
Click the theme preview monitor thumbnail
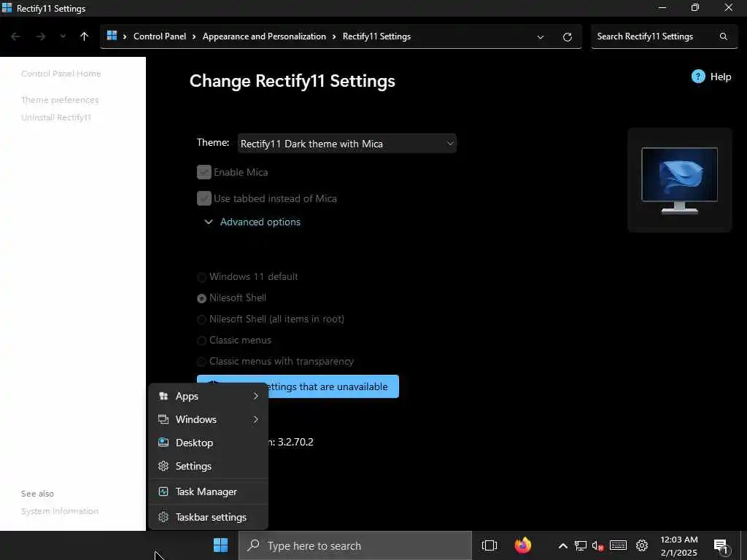point(679,180)
